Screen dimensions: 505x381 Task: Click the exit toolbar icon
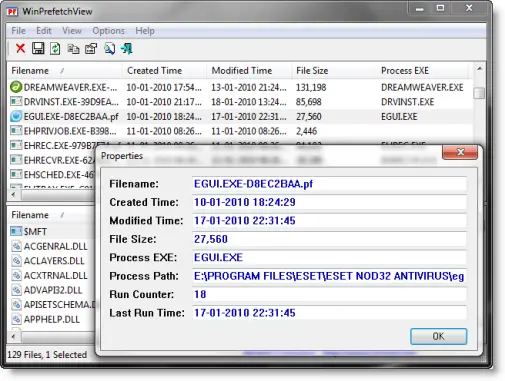pyautogui.click(x=127, y=49)
